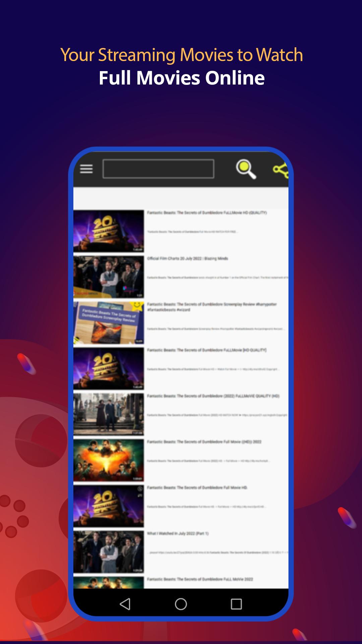Select What I Watched in July 2022 title
This screenshot has width=362, height=644.
178,534
